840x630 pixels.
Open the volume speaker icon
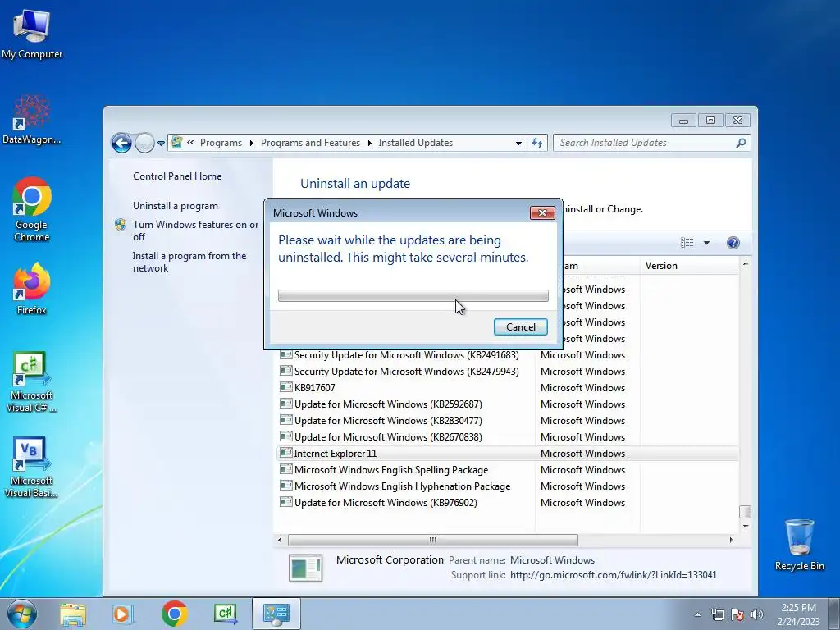pyautogui.click(x=757, y=614)
